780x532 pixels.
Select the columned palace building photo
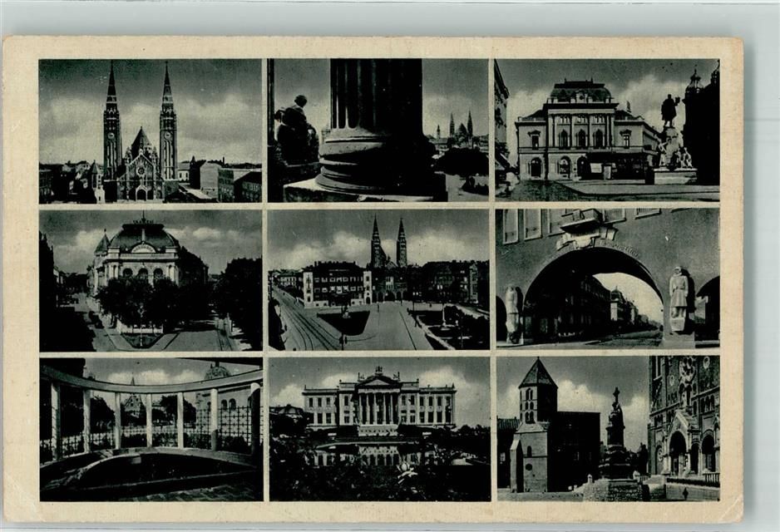(x=379, y=429)
